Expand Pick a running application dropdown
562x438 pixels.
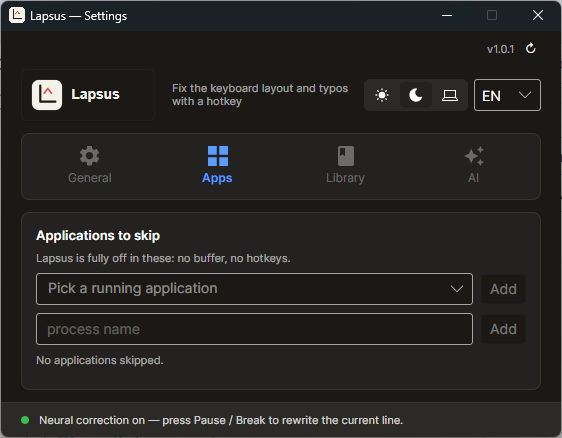[254, 289]
